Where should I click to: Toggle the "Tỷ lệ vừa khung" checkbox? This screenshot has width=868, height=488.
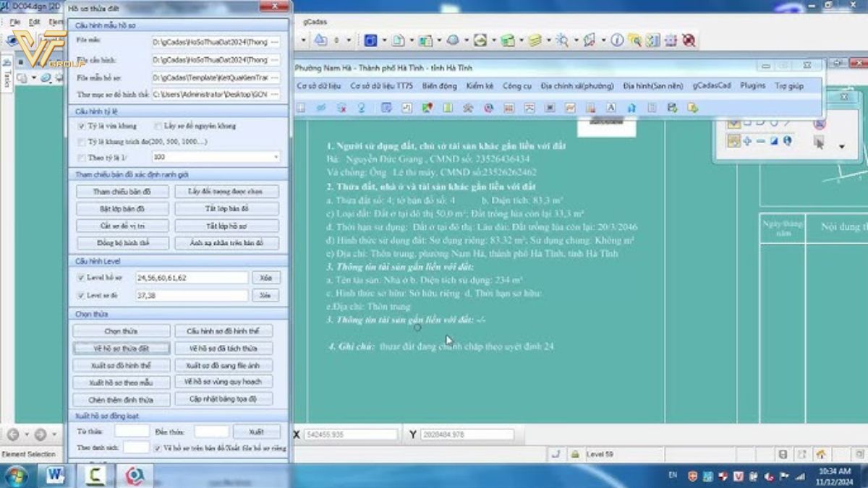tap(81, 126)
